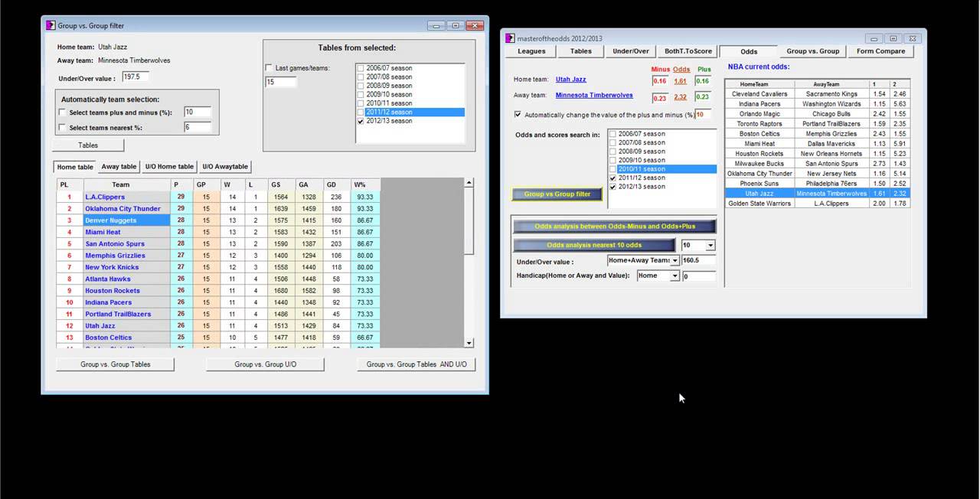Click the Last games/teams field showing 15
The width and height of the screenshot is (980, 499).
[x=280, y=82]
